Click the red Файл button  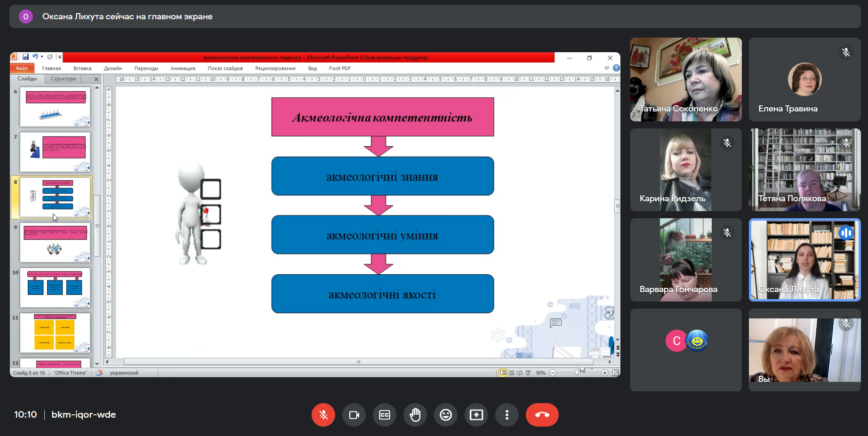click(x=22, y=68)
